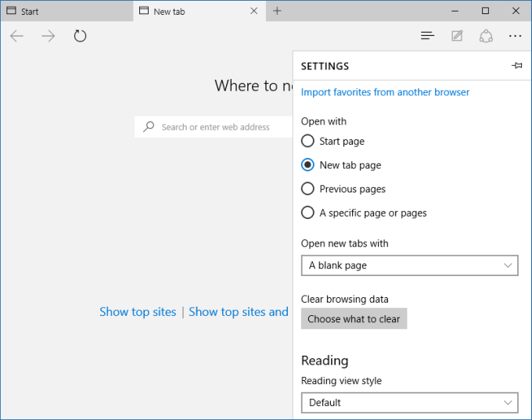Screen dimensions: 532x420
Task: Click the Reading section heading
Action: [x=325, y=361]
